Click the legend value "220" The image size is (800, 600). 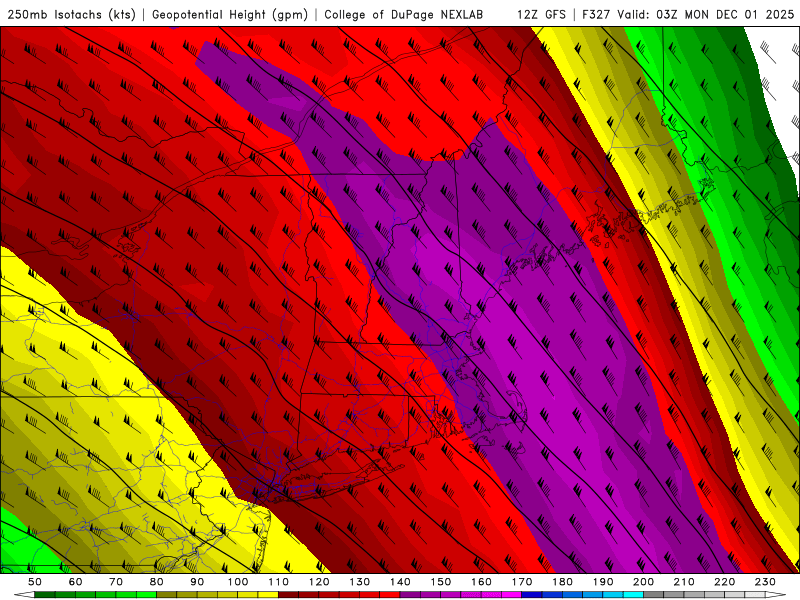(724, 582)
